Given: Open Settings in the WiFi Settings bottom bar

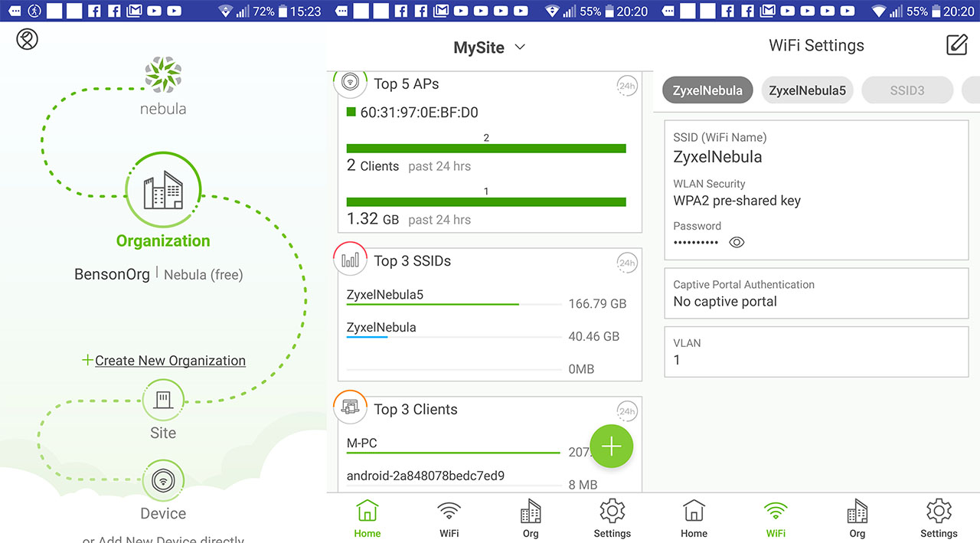Looking at the screenshot, I should click(939, 518).
